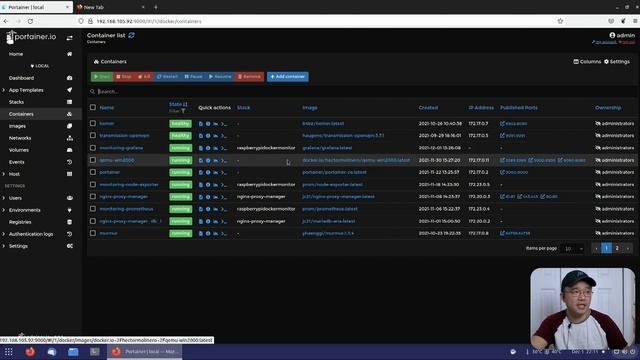
Task: Open inspect icon for monitoring-prometheus container
Action: (208, 209)
